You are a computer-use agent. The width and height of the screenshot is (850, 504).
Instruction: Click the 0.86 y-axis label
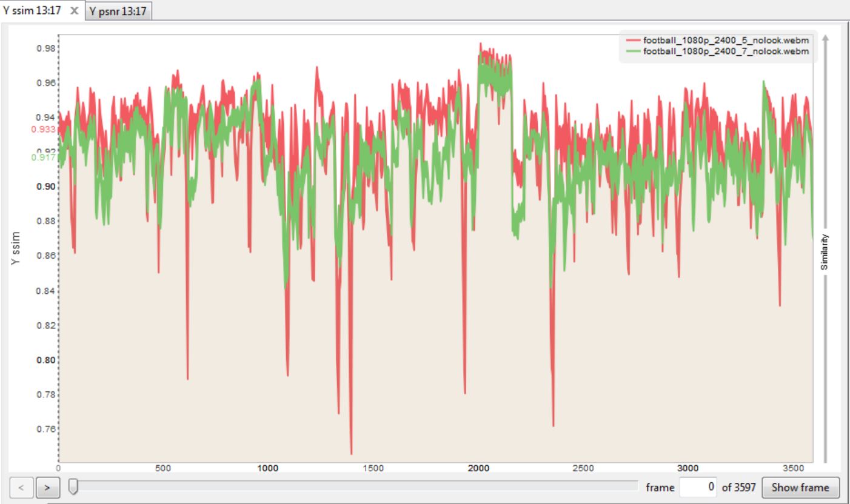(x=47, y=256)
